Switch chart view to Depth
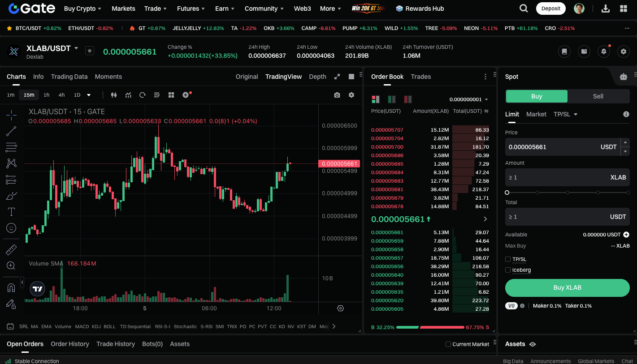637x364 pixels. point(317,77)
